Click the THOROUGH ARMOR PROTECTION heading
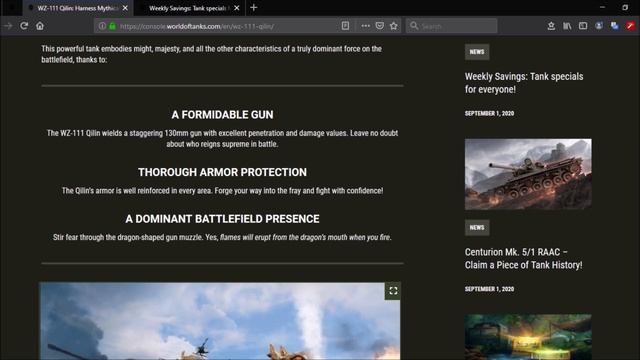The height and width of the screenshot is (360, 640). (x=222, y=172)
